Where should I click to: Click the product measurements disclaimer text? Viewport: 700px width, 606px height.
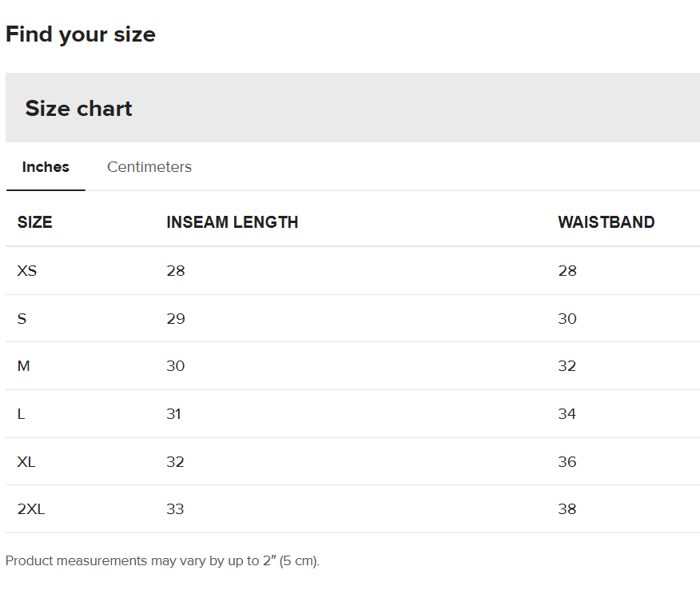[162, 561]
